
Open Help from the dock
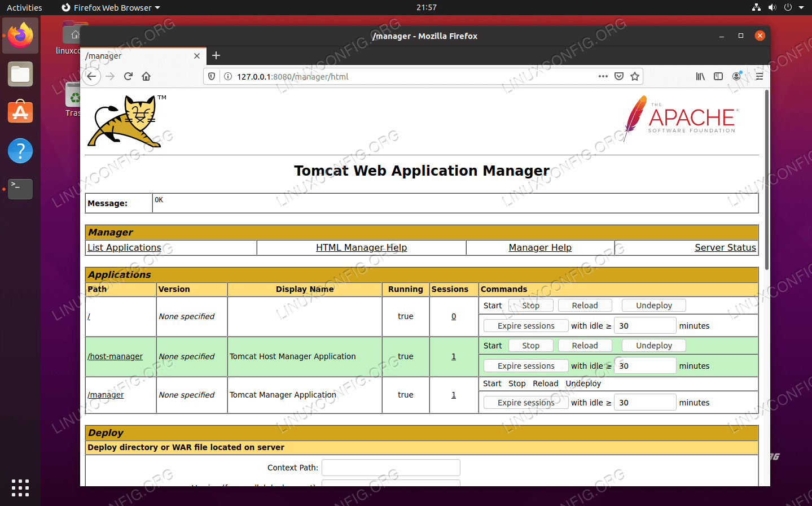(x=20, y=151)
